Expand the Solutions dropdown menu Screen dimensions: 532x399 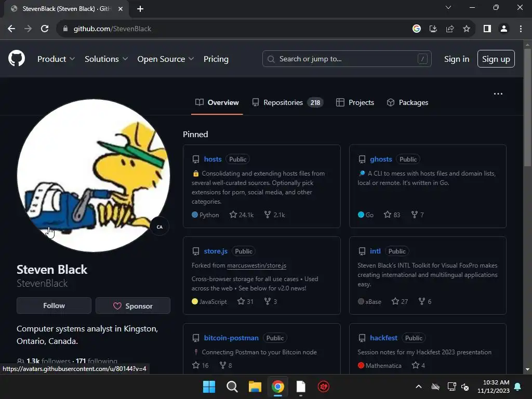point(106,59)
